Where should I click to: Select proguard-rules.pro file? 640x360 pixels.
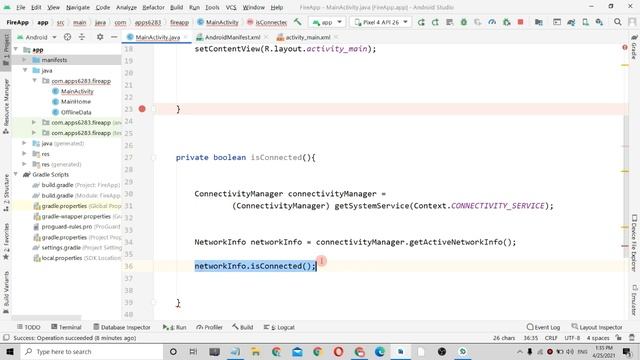pos(67,227)
